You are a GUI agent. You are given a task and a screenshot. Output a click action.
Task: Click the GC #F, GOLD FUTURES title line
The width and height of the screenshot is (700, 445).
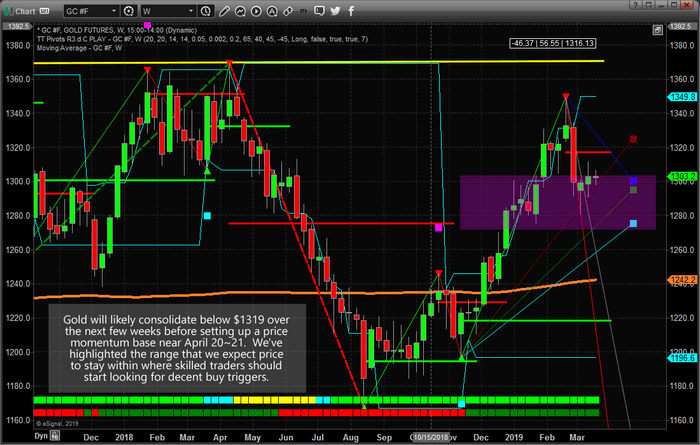pyautogui.click(x=118, y=30)
